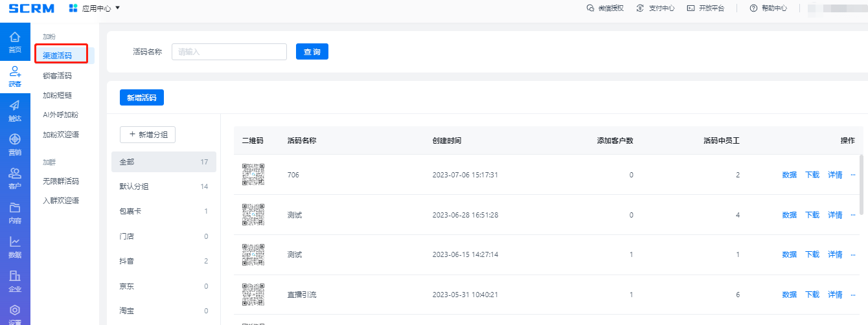Viewport: 868px width, 325px height.
Task: Open the 数据 chart sidebar icon
Action: [x=15, y=242]
